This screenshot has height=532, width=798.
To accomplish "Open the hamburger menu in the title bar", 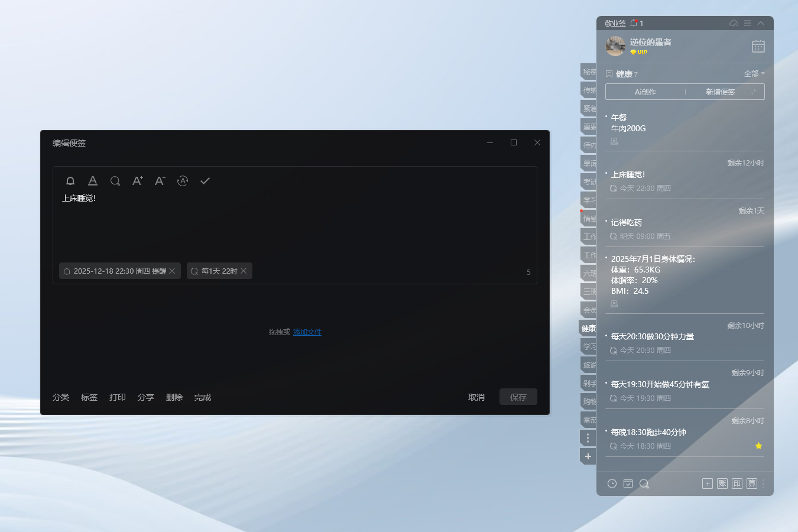I will (746, 23).
